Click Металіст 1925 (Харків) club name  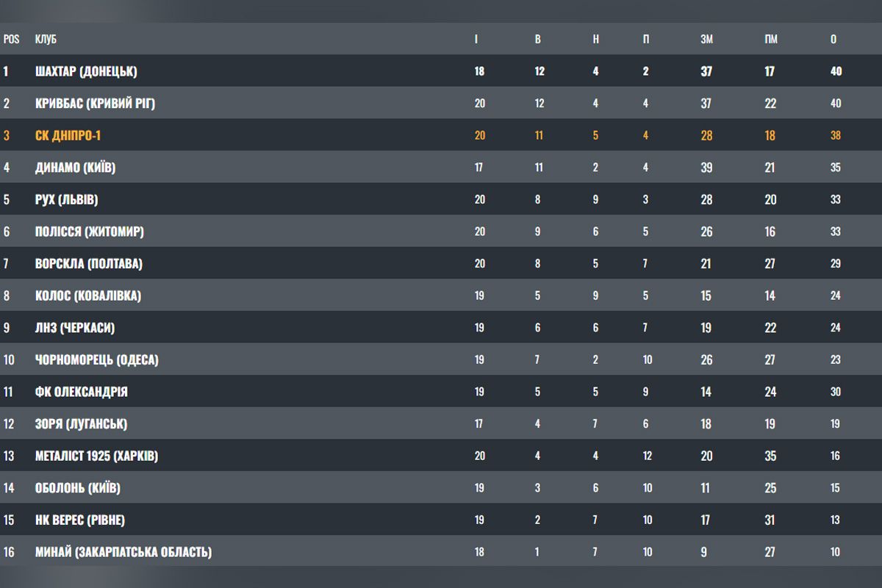click(96, 456)
